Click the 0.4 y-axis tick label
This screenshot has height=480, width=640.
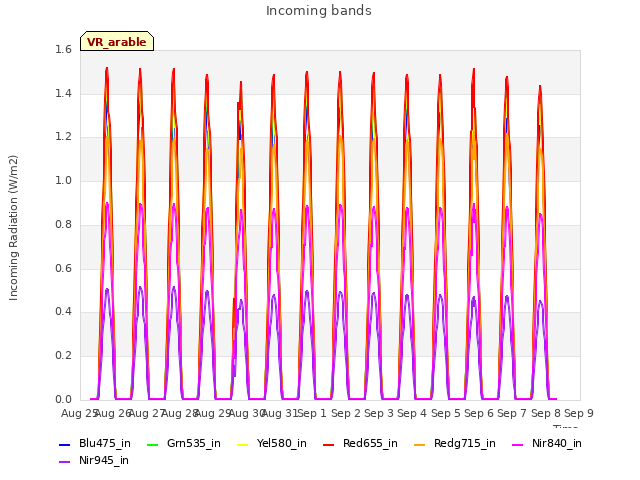pos(63,311)
